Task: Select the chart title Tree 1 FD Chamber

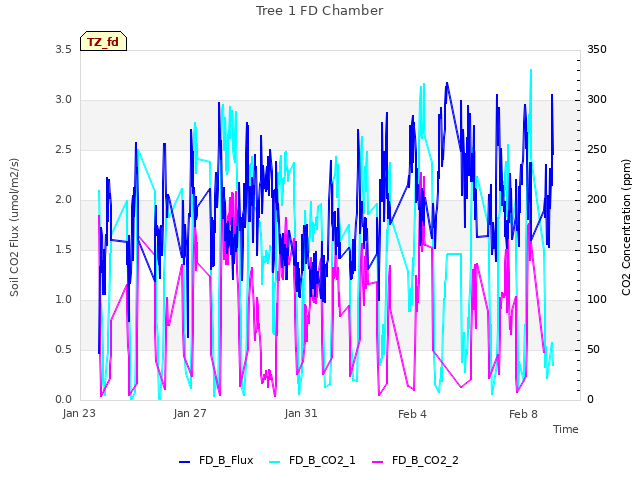Action: click(x=320, y=11)
